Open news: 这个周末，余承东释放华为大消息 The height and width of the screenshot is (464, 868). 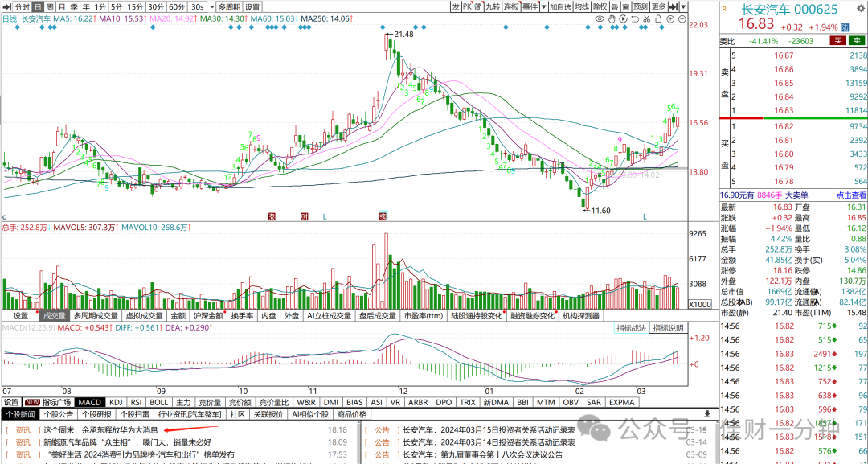pyautogui.click(x=100, y=429)
